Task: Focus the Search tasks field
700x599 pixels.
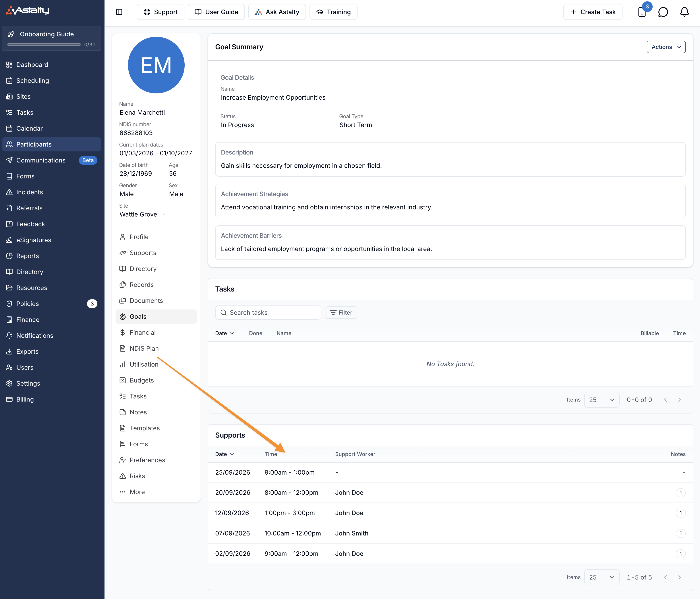Action: click(x=268, y=313)
